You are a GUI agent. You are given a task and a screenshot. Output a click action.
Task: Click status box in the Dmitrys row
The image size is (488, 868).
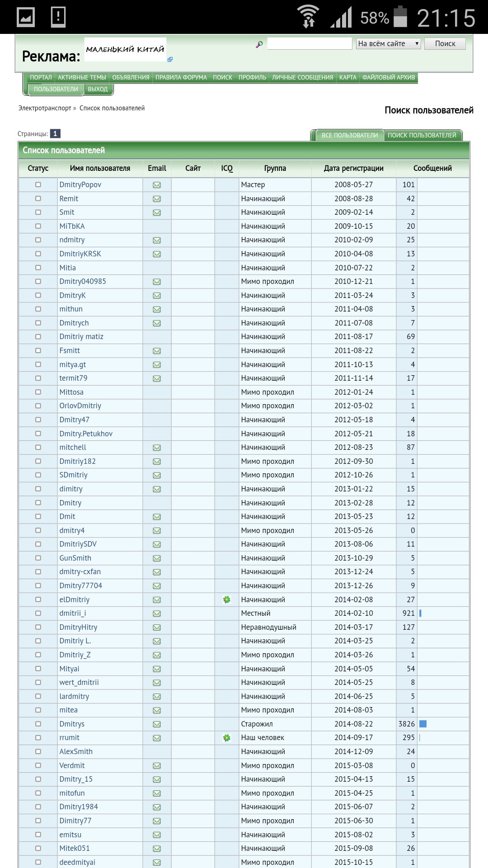tap(38, 724)
